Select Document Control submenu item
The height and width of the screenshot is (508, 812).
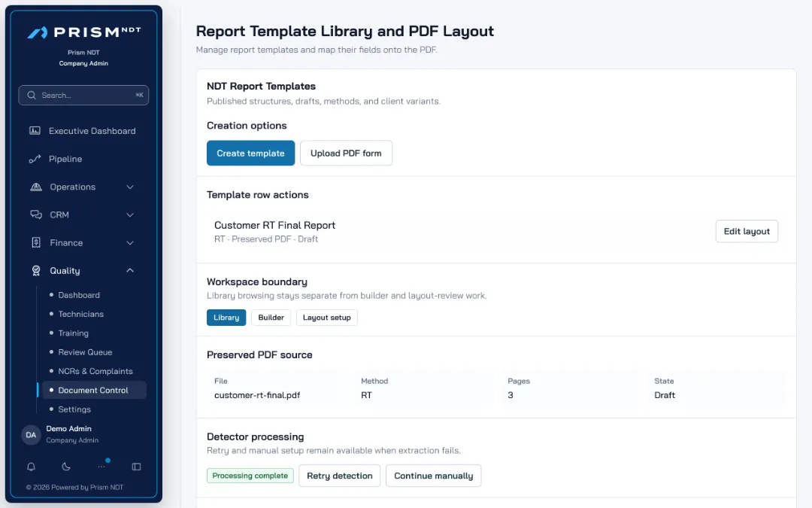point(93,391)
